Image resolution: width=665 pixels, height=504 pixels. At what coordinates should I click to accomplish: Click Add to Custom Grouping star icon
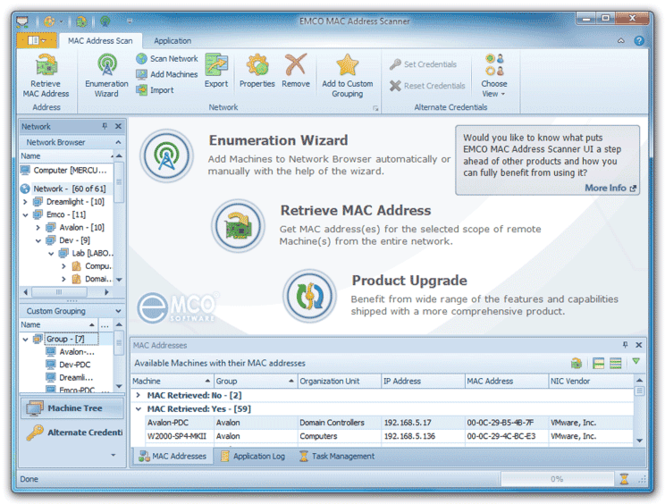(x=347, y=64)
